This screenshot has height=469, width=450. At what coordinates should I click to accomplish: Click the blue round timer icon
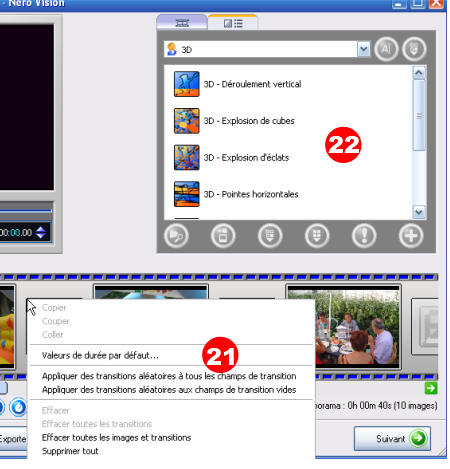pos(18,407)
